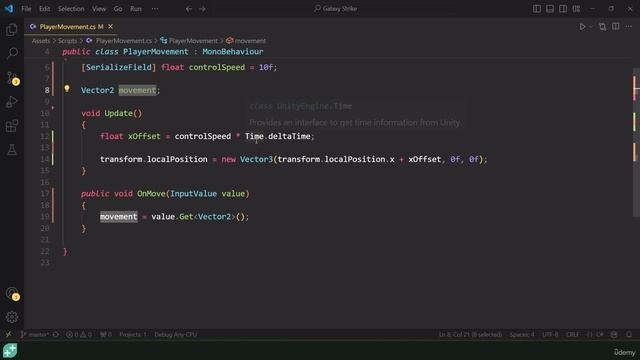
Task: Click the controlSpeed field declaration
Action: [217, 67]
